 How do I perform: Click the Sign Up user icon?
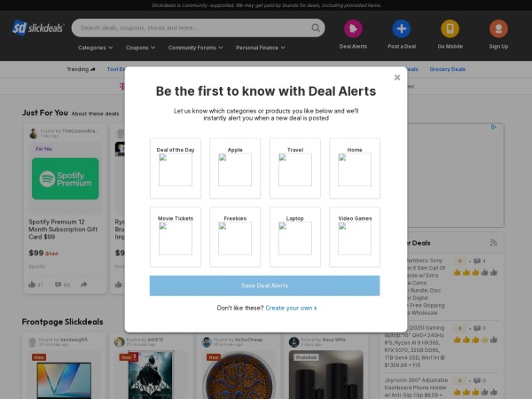point(498,28)
